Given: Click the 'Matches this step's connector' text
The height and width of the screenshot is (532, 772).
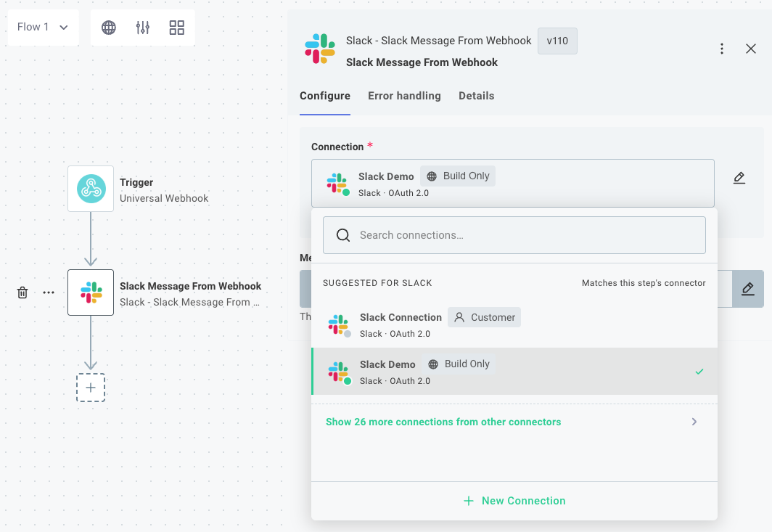Looking at the screenshot, I should (x=644, y=283).
